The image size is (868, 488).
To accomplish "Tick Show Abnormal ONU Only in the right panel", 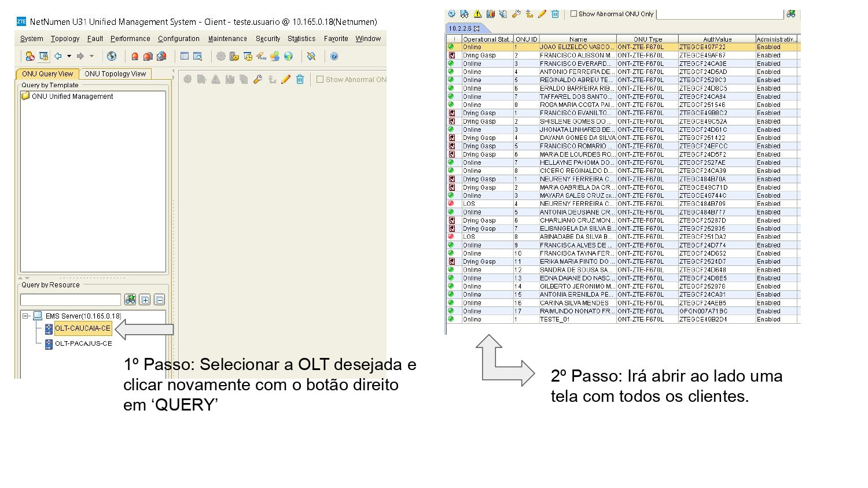I will (573, 14).
